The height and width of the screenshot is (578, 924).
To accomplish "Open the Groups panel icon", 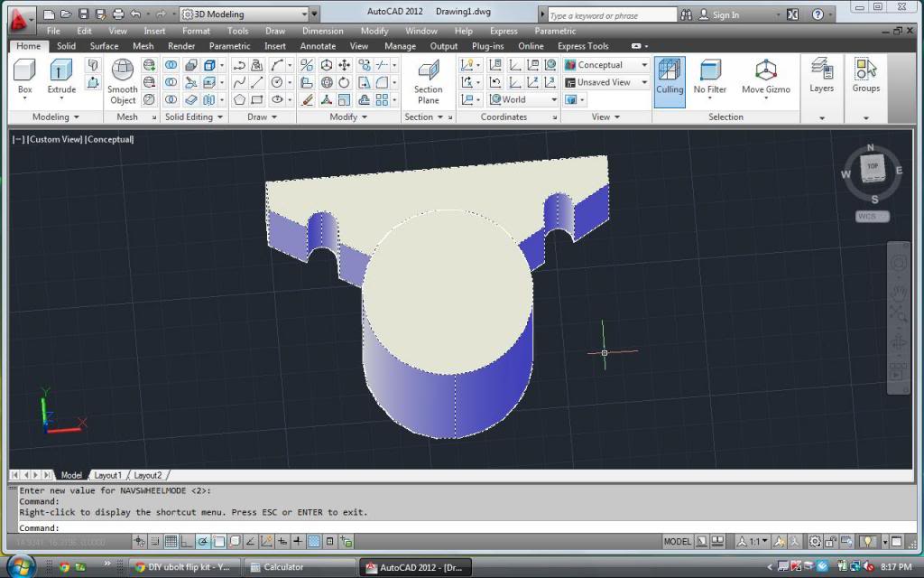I will [x=865, y=76].
